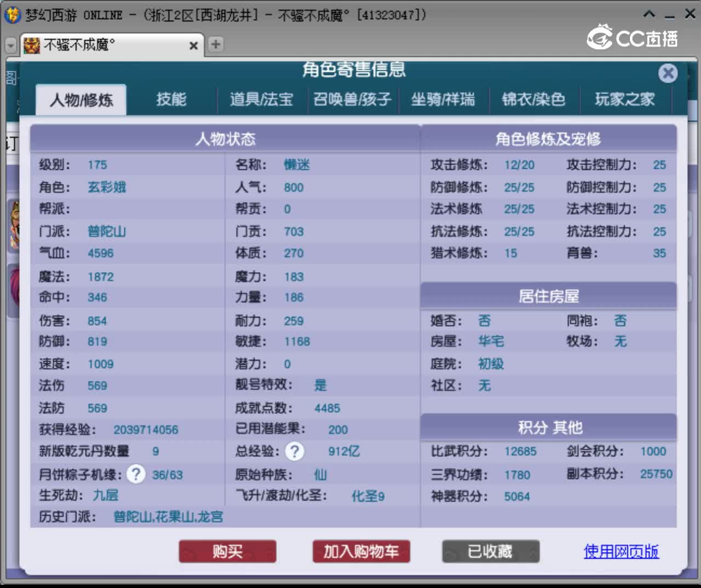Click the role name 玄彩娥

point(107,187)
